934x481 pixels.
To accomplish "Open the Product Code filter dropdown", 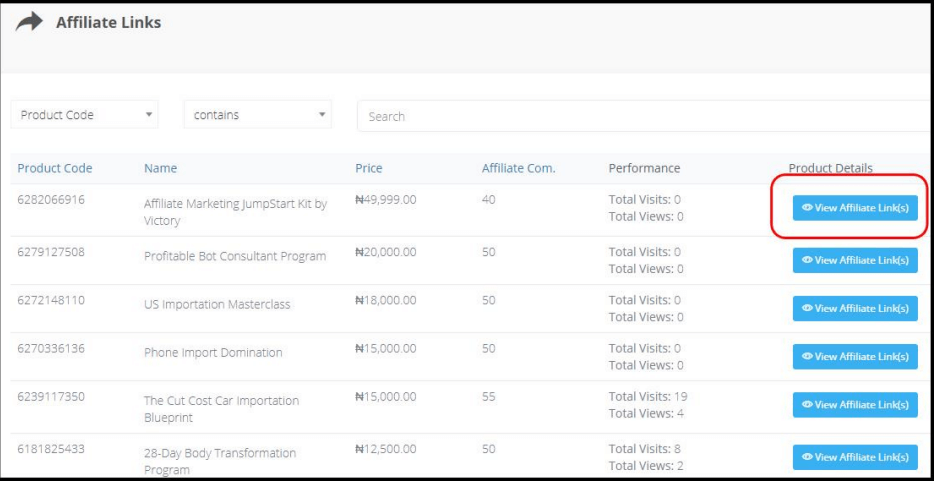I will [x=88, y=115].
